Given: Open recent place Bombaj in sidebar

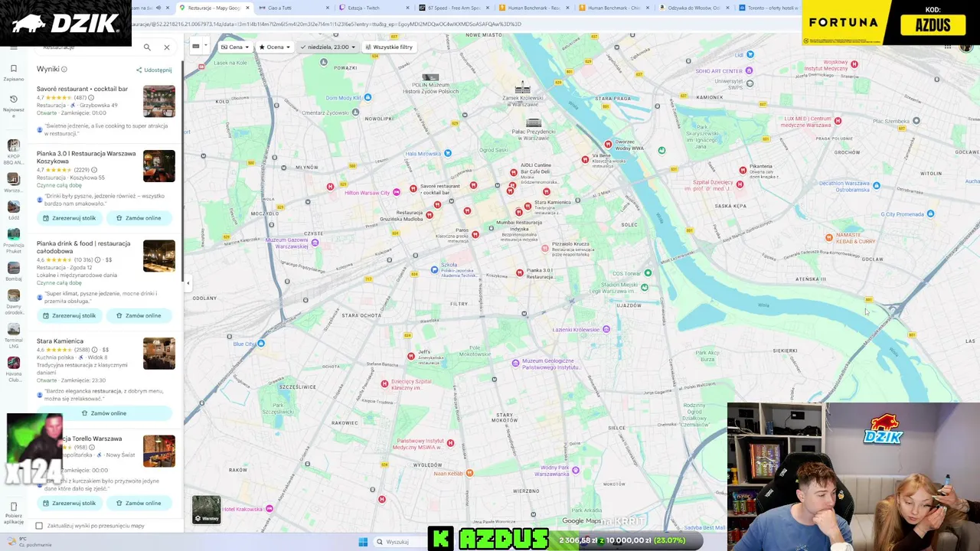Looking at the screenshot, I should click(x=13, y=268).
